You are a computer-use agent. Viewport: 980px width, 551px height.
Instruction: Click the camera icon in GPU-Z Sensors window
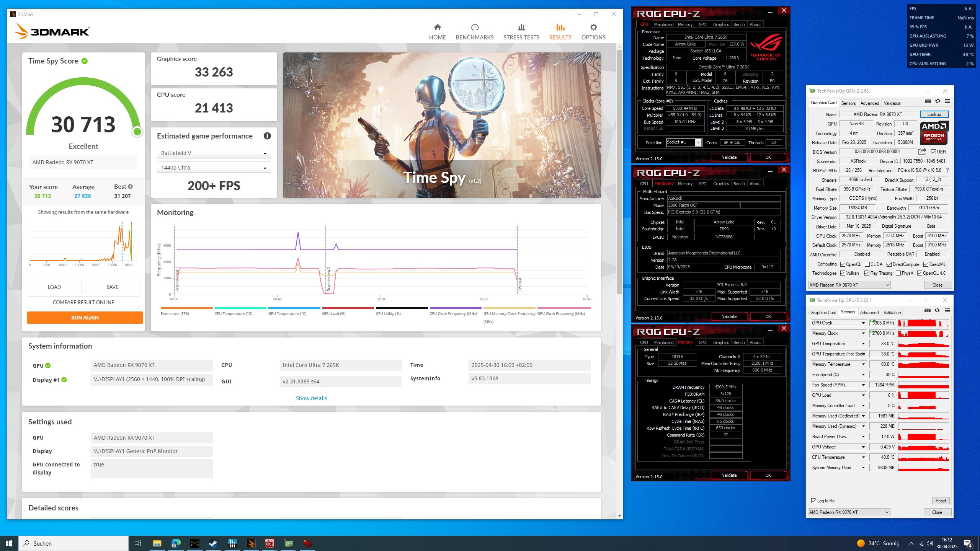coord(928,311)
